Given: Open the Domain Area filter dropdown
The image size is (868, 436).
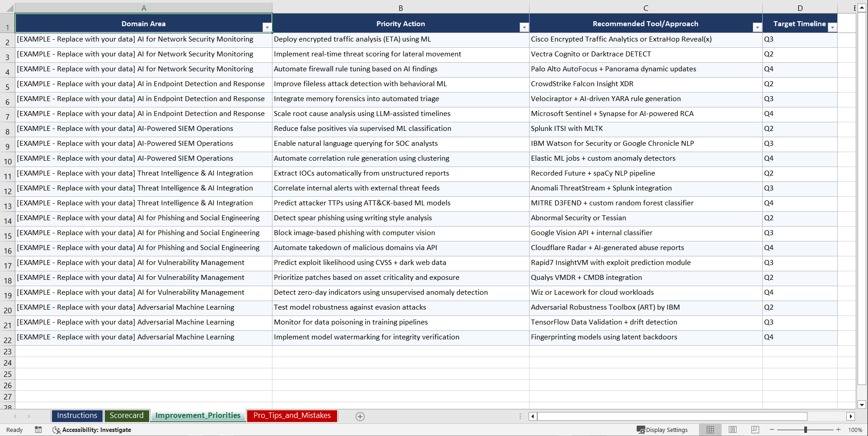Looking at the screenshot, I should [267, 27].
